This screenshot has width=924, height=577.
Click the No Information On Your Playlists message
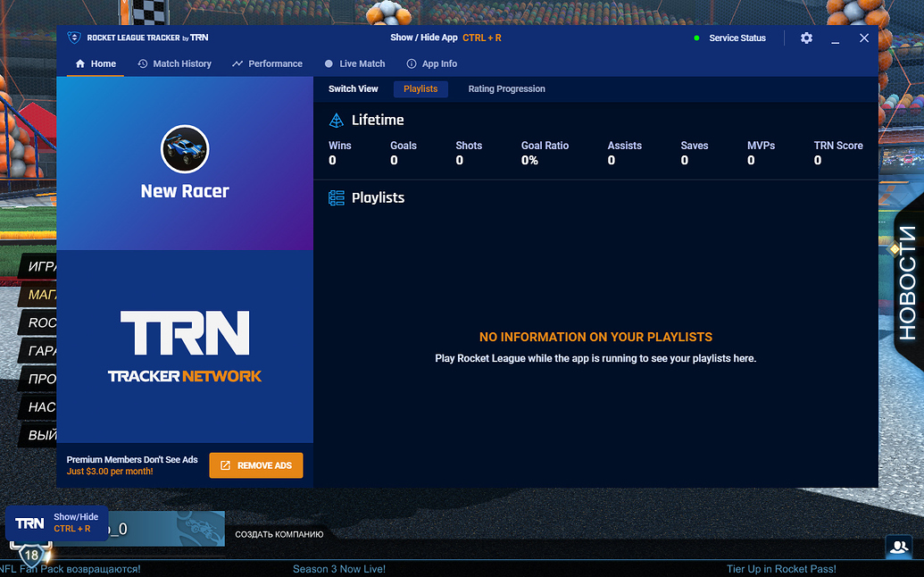pos(595,337)
